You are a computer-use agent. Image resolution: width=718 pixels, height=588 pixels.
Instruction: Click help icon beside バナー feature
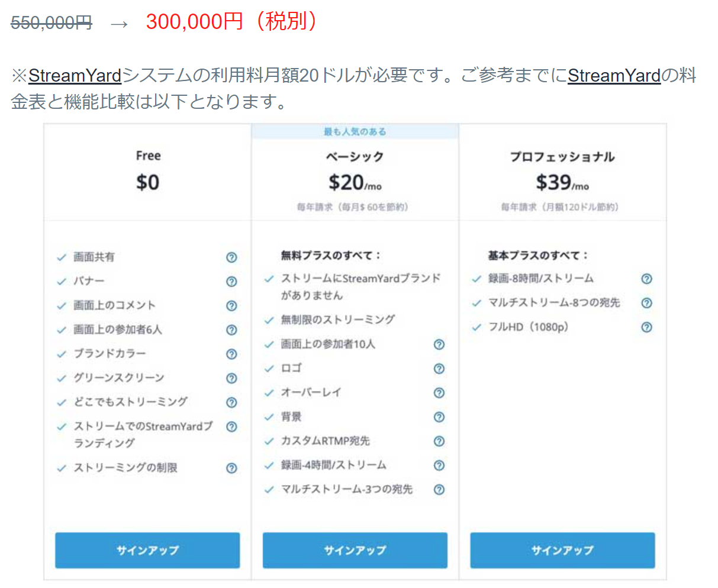(231, 282)
